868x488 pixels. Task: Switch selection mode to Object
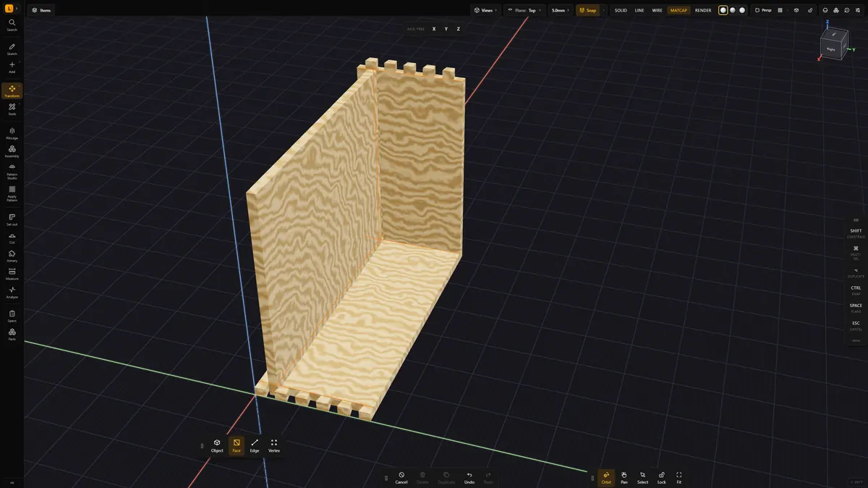click(x=217, y=445)
